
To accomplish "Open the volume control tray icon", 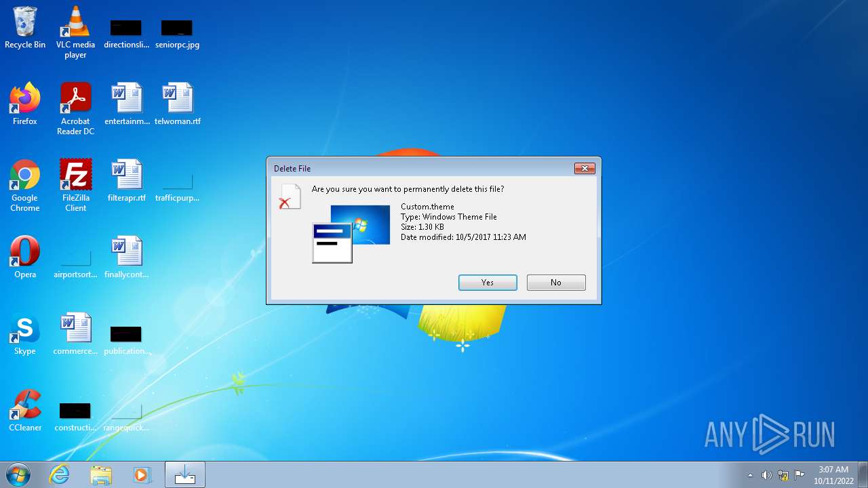I will [x=766, y=475].
